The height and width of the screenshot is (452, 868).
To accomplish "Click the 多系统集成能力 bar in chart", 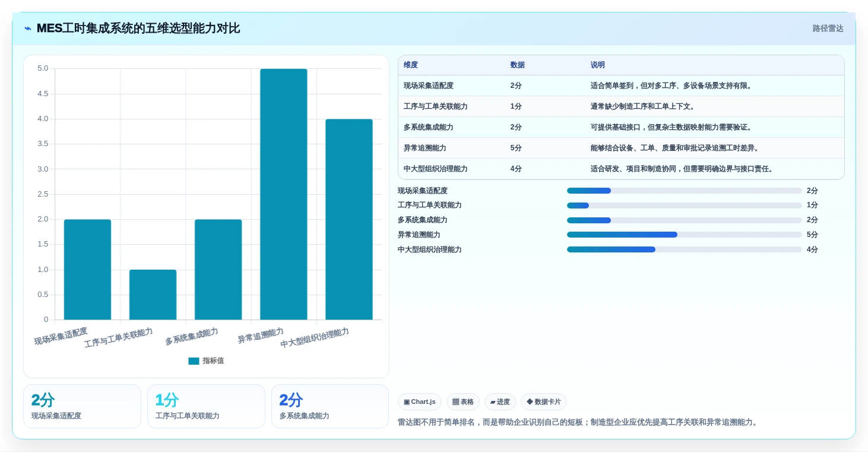I will coord(218,270).
